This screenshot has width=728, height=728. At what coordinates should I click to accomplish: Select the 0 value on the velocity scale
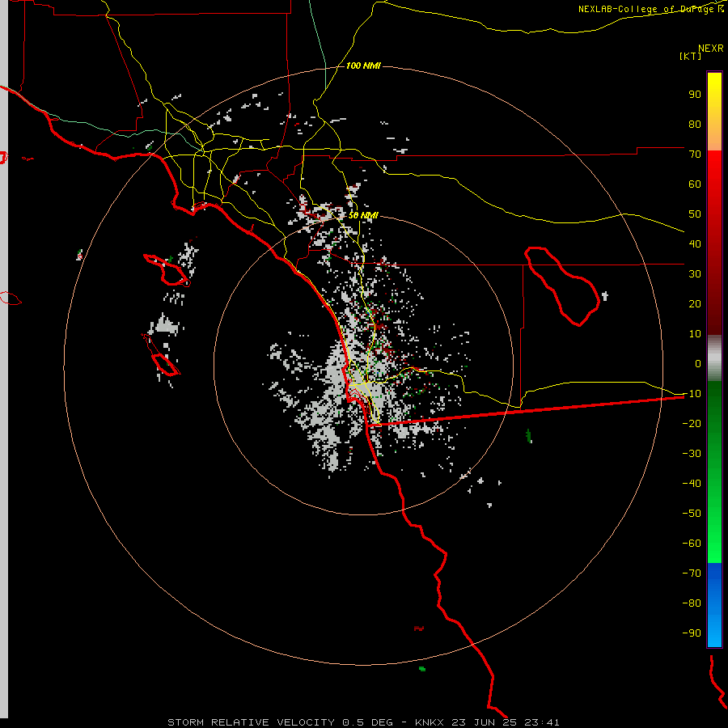[x=698, y=363]
